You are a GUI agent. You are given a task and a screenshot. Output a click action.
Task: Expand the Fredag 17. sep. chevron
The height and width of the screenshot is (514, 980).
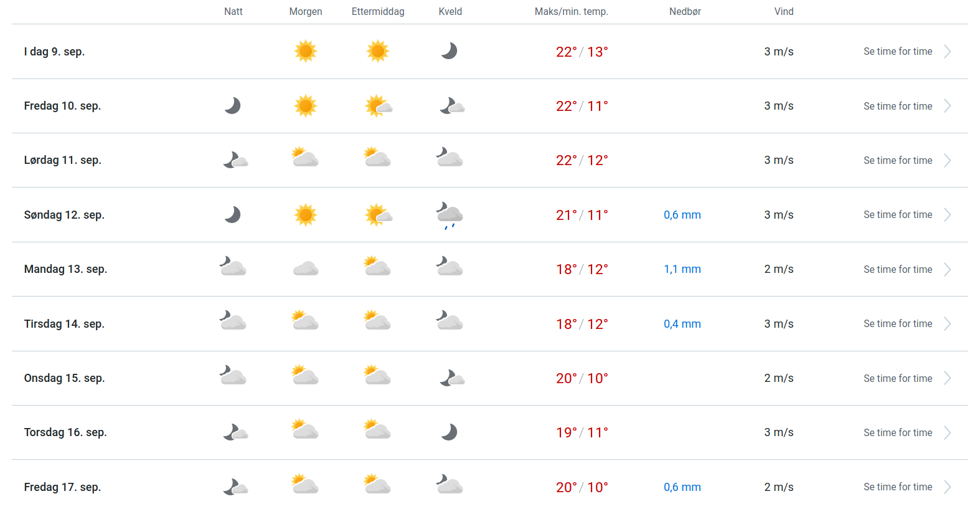click(x=947, y=487)
